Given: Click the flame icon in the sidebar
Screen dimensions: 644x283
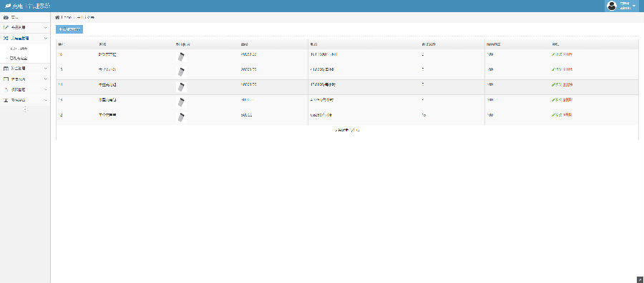Looking at the screenshot, I should point(6,89).
